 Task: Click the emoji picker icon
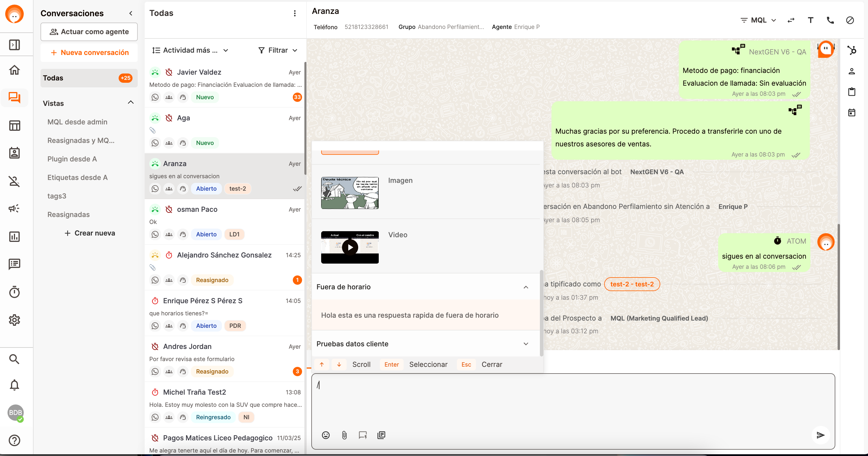pyautogui.click(x=325, y=435)
